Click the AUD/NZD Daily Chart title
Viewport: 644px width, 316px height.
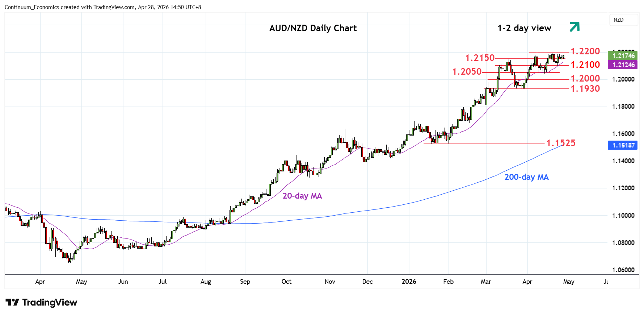click(x=313, y=28)
